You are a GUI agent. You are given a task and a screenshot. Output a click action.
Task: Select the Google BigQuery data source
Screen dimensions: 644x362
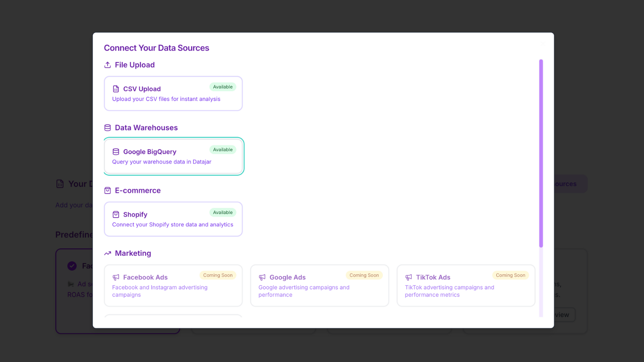[173, 156]
